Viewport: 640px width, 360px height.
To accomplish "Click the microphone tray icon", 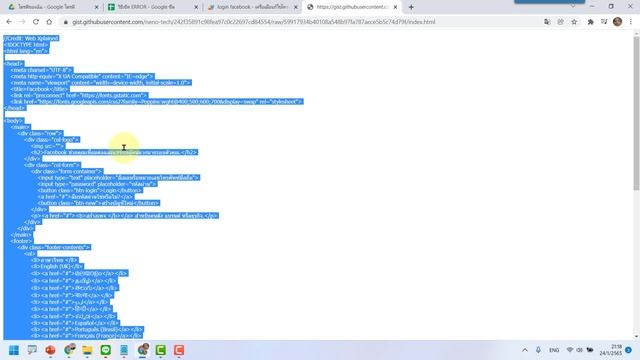I will [x=538, y=350].
